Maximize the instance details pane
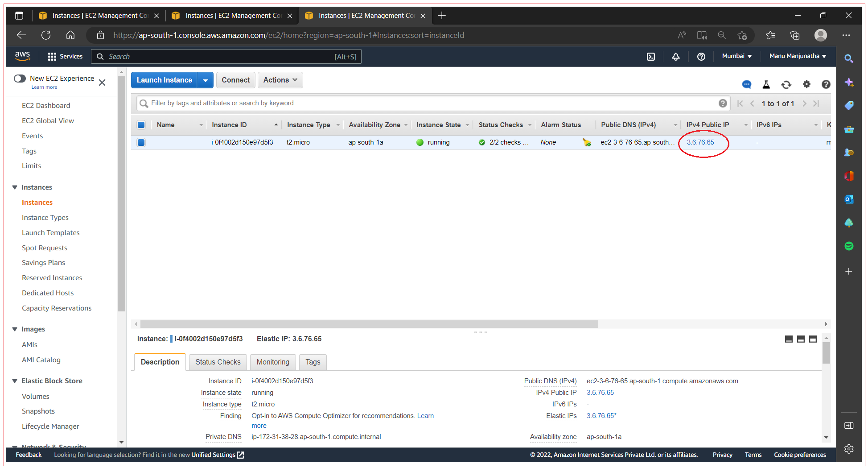 pyautogui.click(x=813, y=340)
